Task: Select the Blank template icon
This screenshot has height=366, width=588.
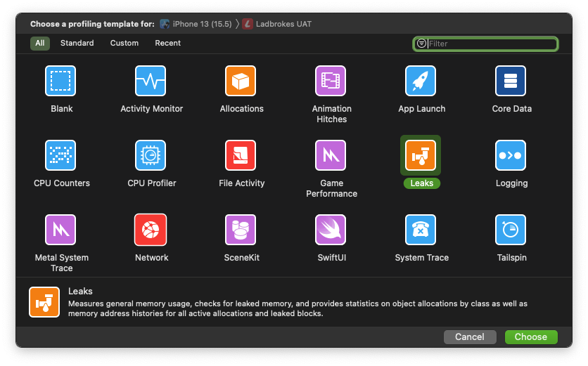Action: 60,81
